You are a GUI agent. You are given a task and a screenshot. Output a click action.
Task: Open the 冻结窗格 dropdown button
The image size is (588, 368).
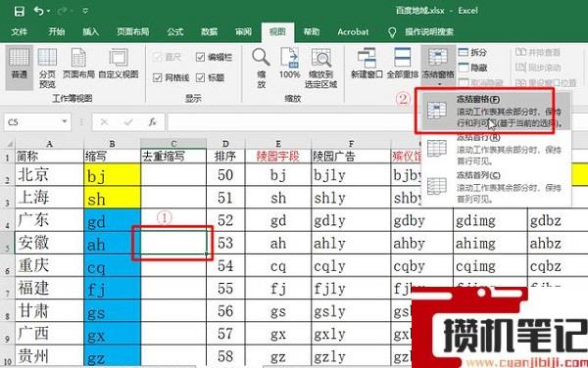pos(438,66)
